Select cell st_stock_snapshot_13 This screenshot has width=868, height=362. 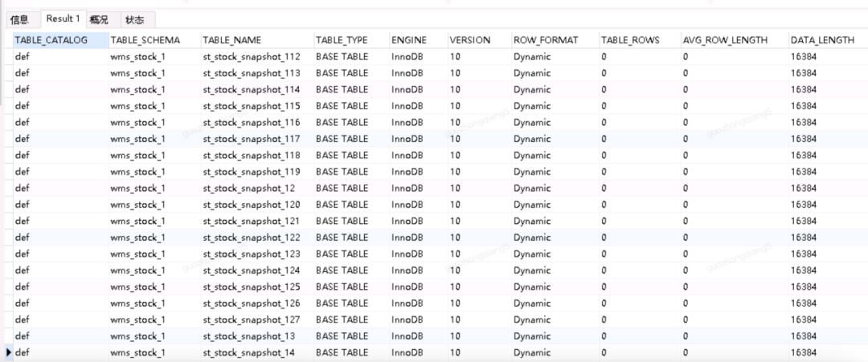tap(257, 336)
